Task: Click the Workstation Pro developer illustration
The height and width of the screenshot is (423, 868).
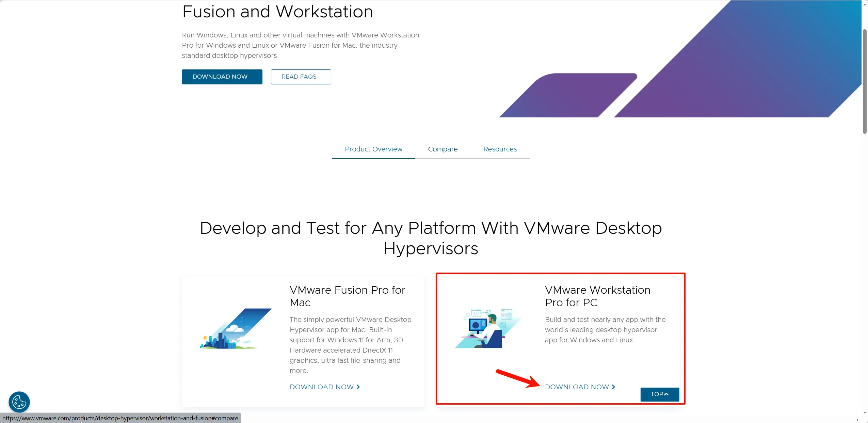Action: [488, 329]
